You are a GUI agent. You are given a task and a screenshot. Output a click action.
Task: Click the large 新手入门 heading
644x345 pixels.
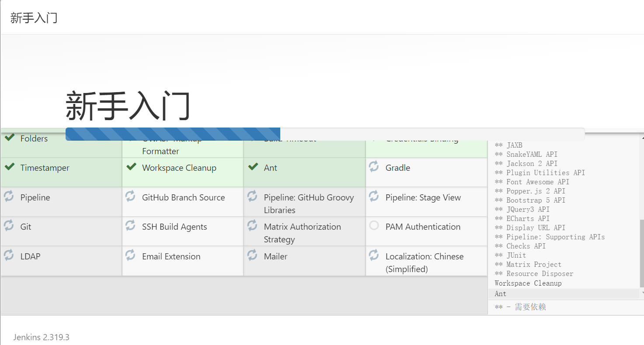(x=128, y=106)
